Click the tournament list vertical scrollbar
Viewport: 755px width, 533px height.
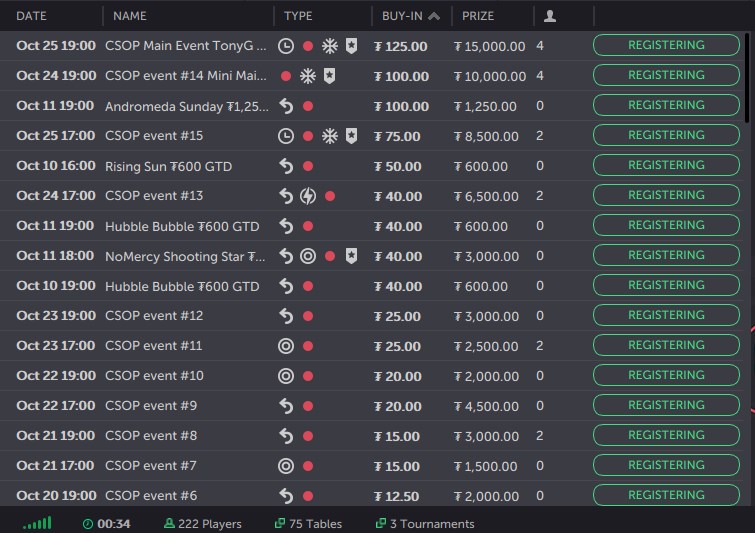tap(748, 77)
